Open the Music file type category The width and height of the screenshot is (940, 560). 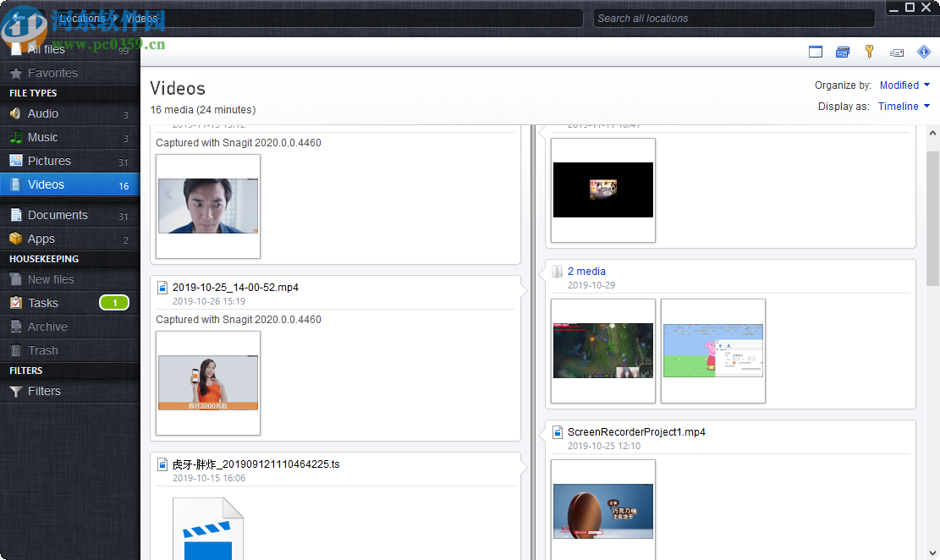click(x=43, y=137)
